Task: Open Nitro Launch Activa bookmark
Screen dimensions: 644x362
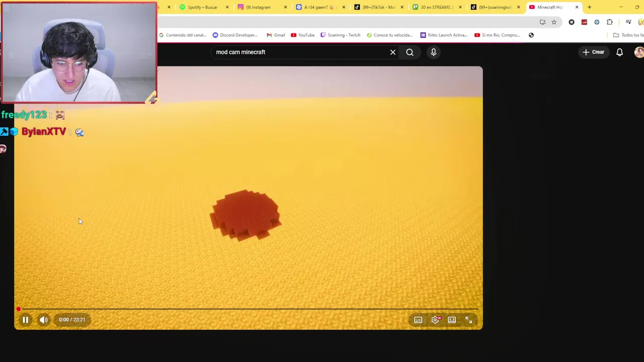Action: coord(444,35)
